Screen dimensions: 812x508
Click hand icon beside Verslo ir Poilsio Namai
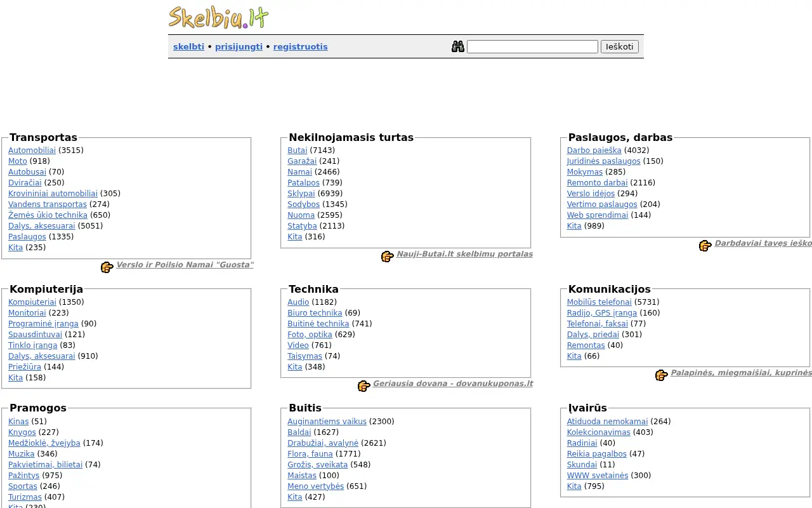(x=107, y=267)
